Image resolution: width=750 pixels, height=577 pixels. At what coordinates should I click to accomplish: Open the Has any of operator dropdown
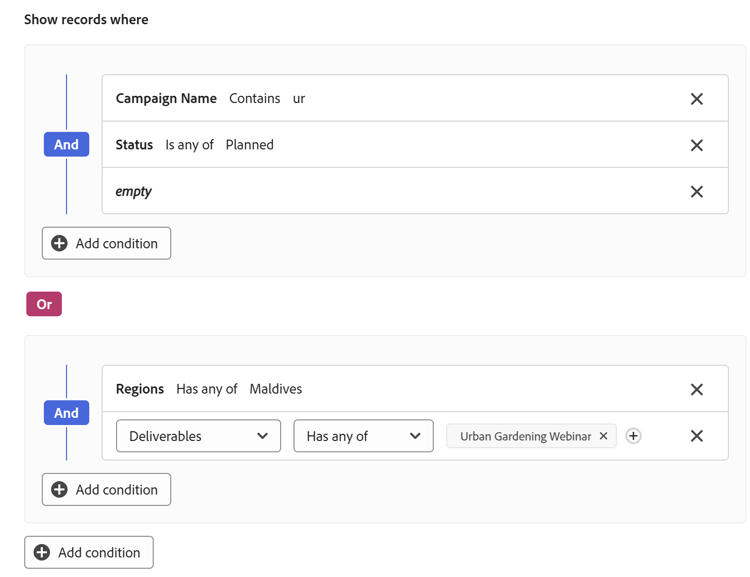[363, 436]
